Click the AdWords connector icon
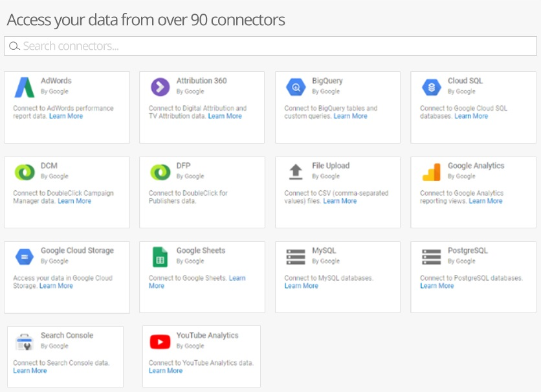The width and height of the screenshot is (541, 392). [x=25, y=87]
